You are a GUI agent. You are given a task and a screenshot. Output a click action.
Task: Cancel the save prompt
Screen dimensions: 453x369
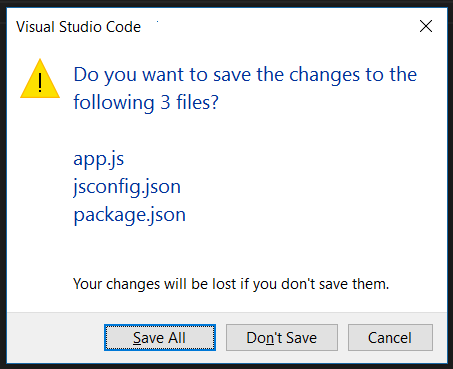click(x=390, y=337)
